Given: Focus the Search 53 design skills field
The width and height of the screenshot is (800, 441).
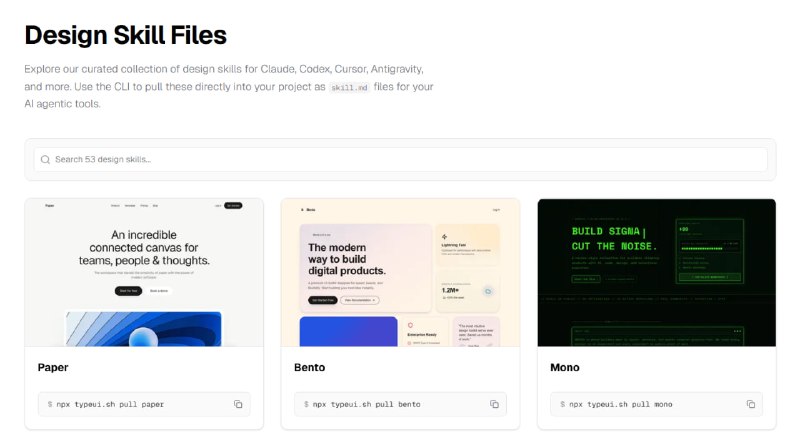Looking at the screenshot, I should pos(400,159).
